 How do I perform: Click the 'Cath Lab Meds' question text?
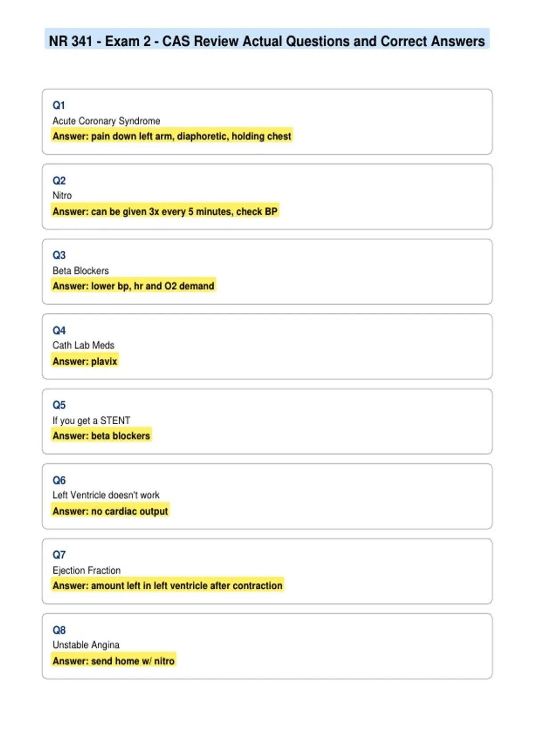click(83, 345)
